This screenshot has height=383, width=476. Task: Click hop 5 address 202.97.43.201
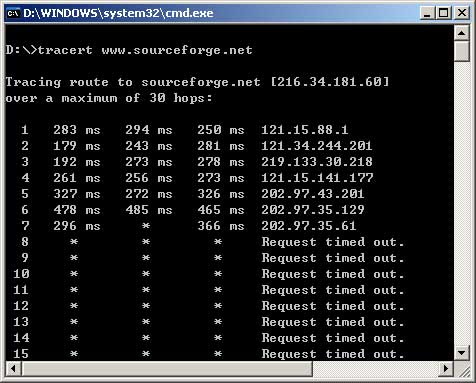click(313, 194)
